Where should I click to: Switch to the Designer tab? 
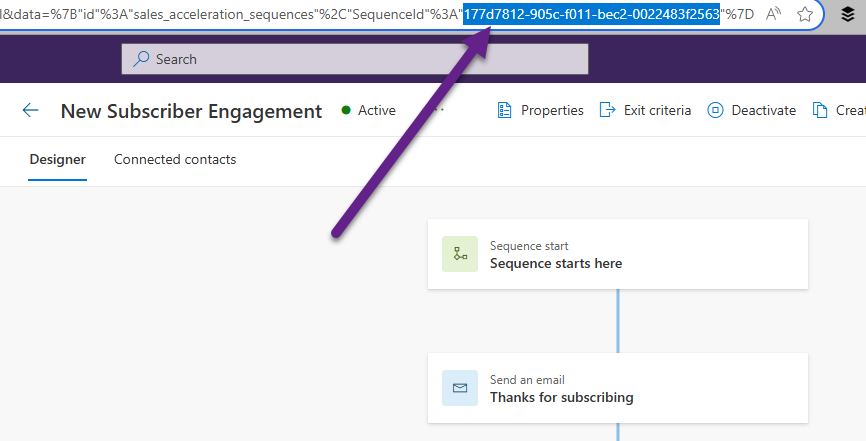(57, 160)
